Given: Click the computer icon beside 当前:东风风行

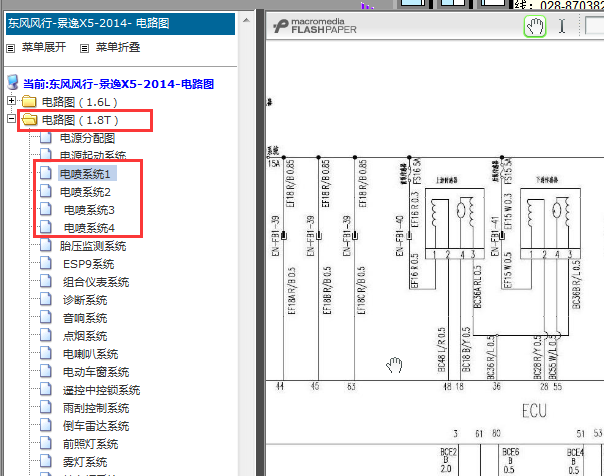Looking at the screenshot, I should 13,83.
